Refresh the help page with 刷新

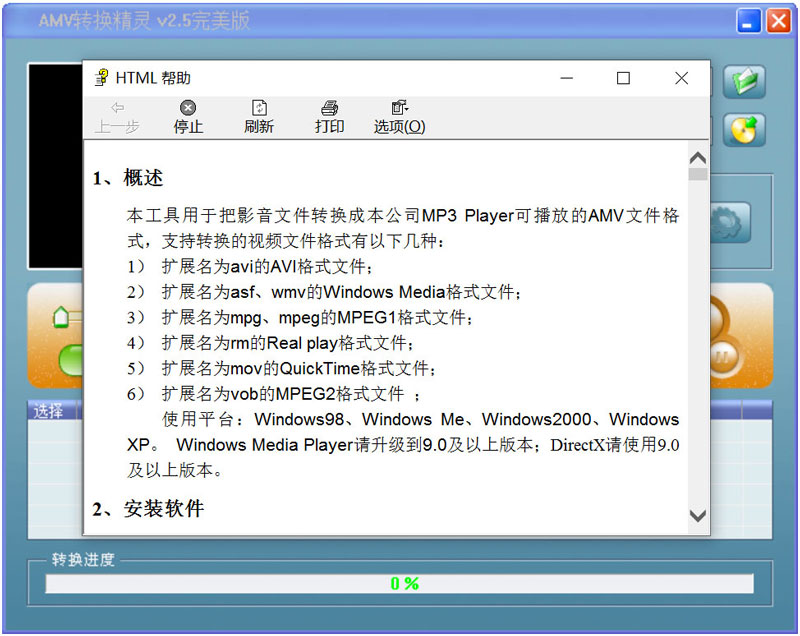point(259,117)
